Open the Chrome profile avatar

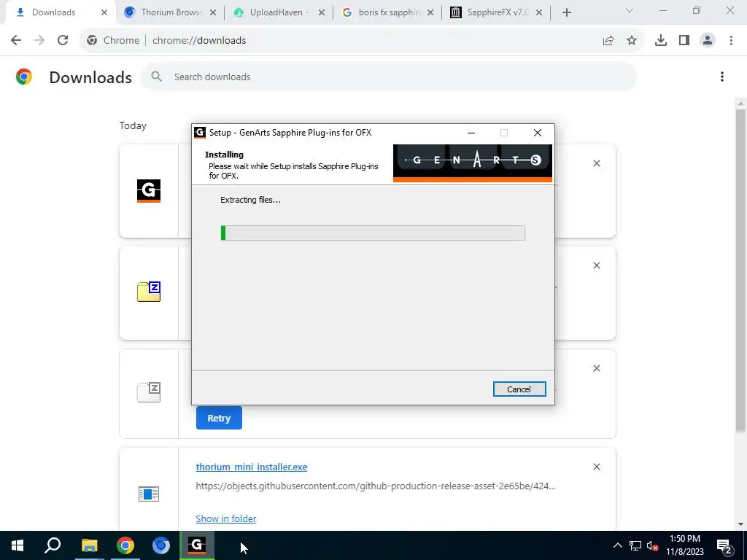coord(708,41)
